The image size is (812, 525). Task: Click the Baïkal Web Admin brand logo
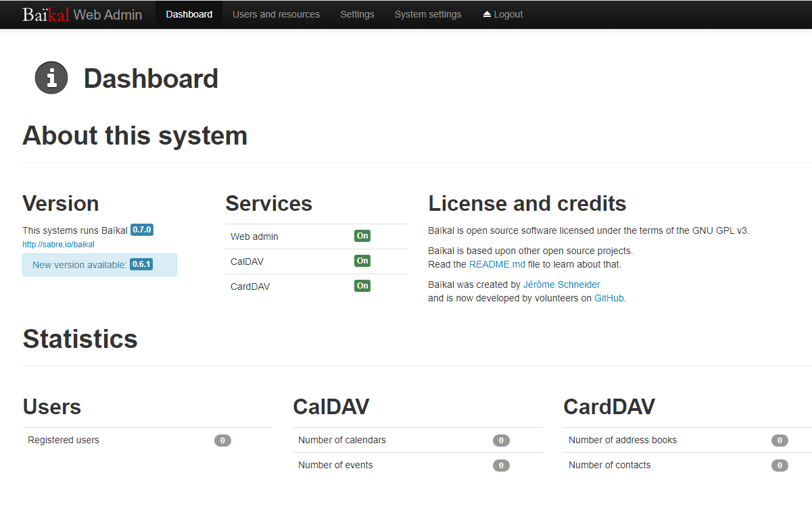[82, 14]
